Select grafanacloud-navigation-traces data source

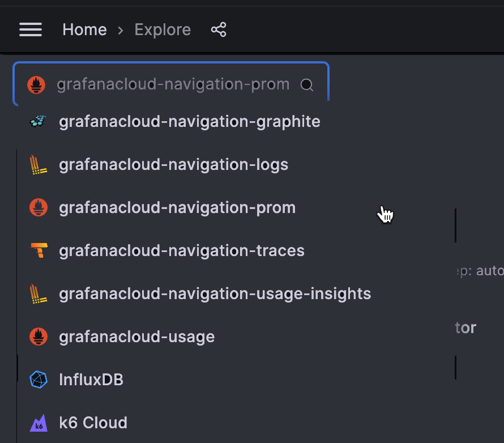(x=181, y=251)
